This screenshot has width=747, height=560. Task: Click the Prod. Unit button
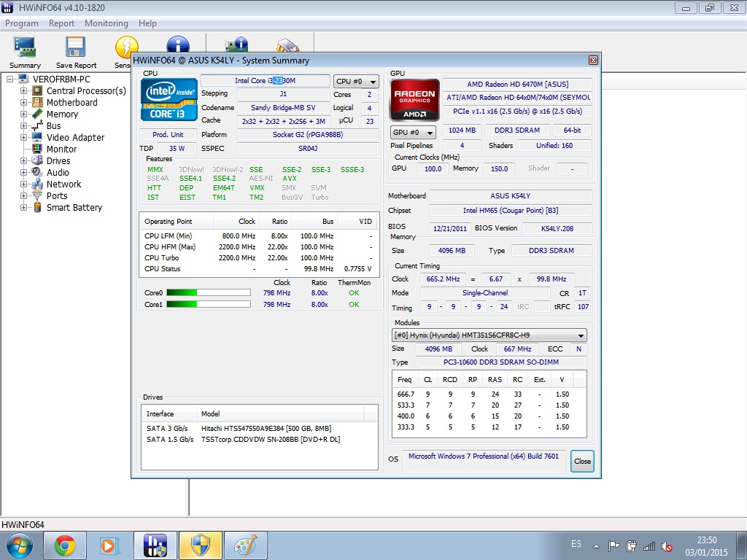pos(168,135)
